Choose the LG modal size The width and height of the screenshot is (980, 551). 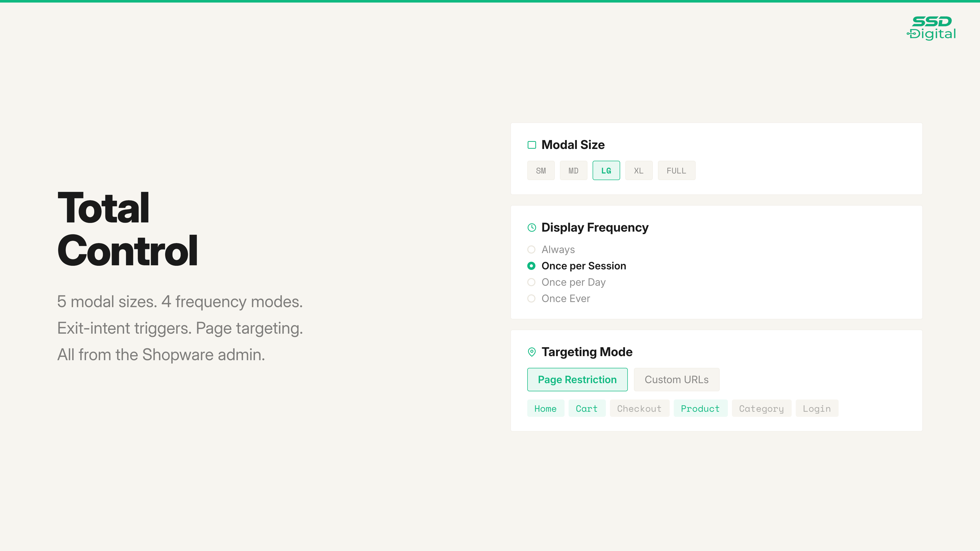[x=606, y=171]
